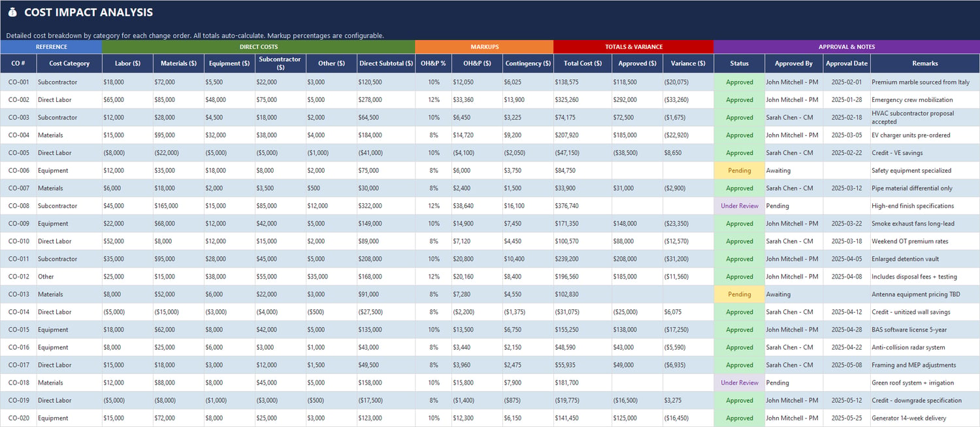Image resolution: width=980 pixels, height=427 pixels.
Task: Select the Approved By column header
Action: (794, 63)
